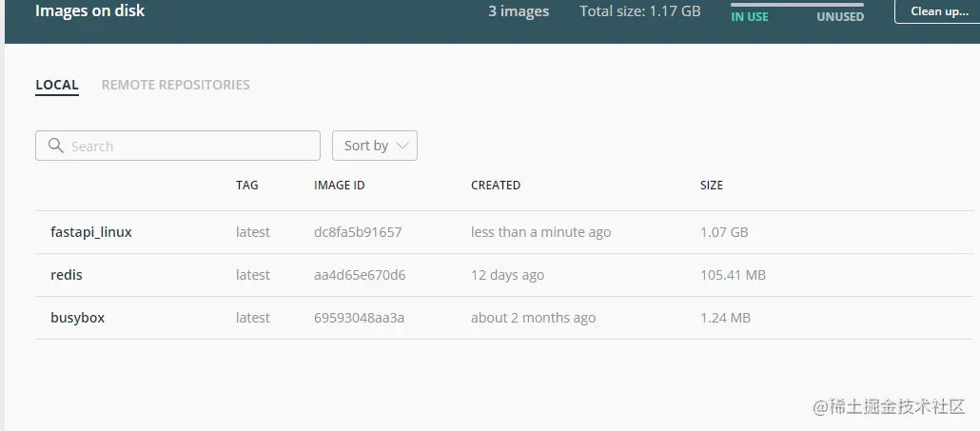This screenshot has height=431, width=980.
Task: Click the latest tag of redis
Action: pos(253,275)
